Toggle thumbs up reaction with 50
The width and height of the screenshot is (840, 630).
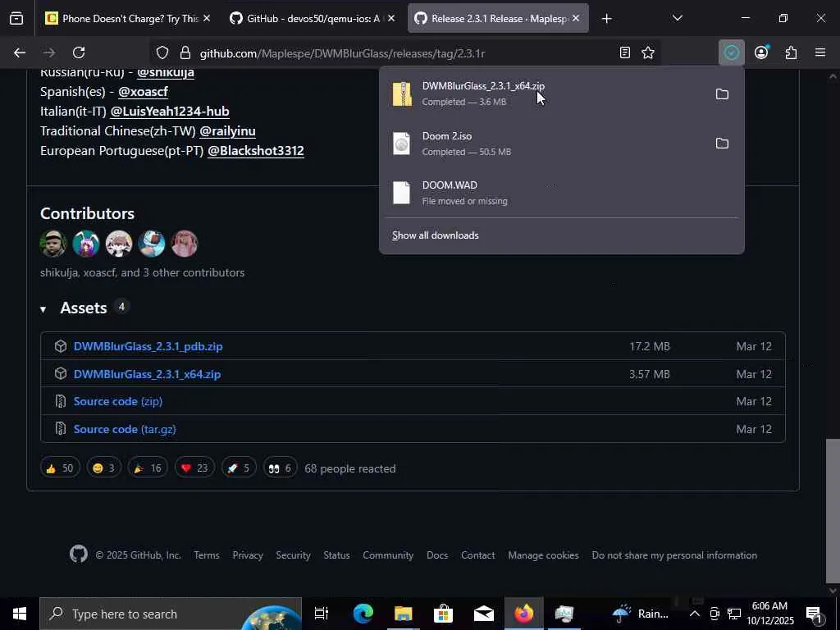pyautogui.click(x=60, y=468)
